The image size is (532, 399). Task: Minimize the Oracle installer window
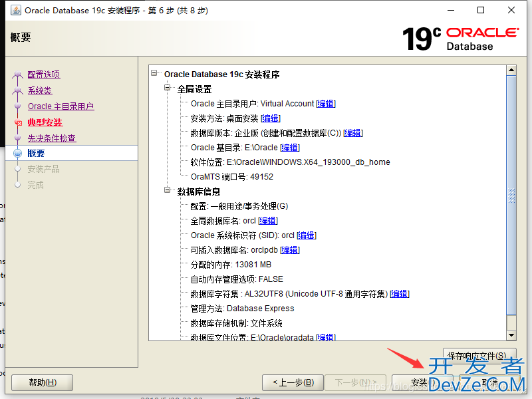coord(451,10)
